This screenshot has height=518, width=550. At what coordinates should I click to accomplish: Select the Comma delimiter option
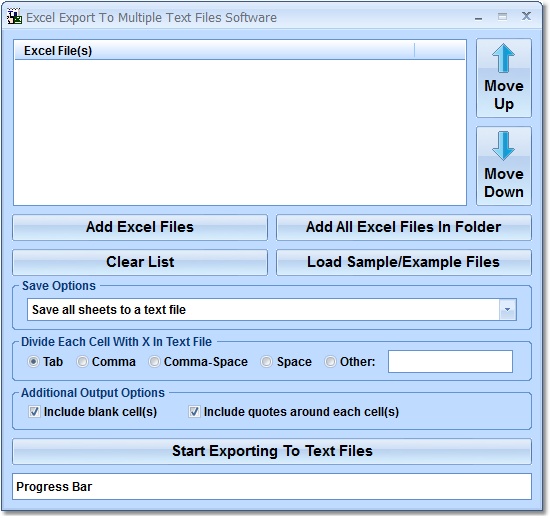(82, 362)
